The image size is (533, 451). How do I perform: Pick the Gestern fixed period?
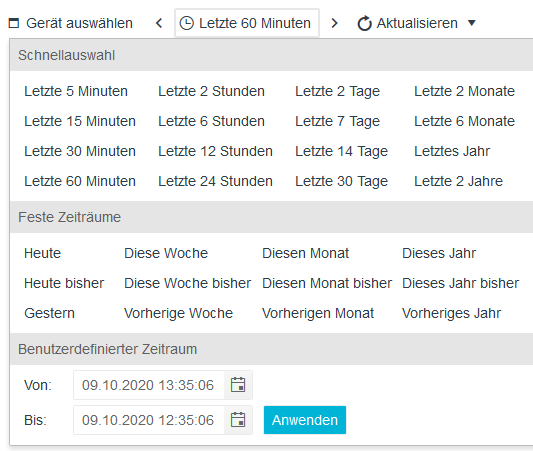coord(49,313)
